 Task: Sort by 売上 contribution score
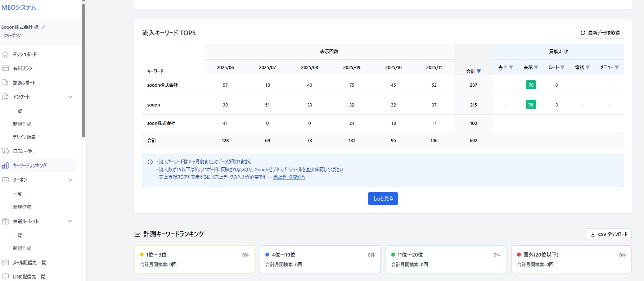click(x=511, y=67)
